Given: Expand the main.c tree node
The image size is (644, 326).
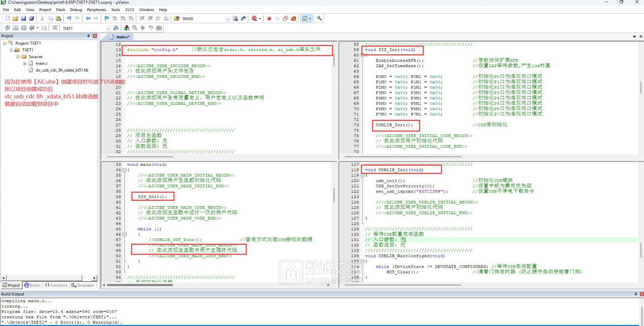Looking at the screenshot, I should coord(25,63).
